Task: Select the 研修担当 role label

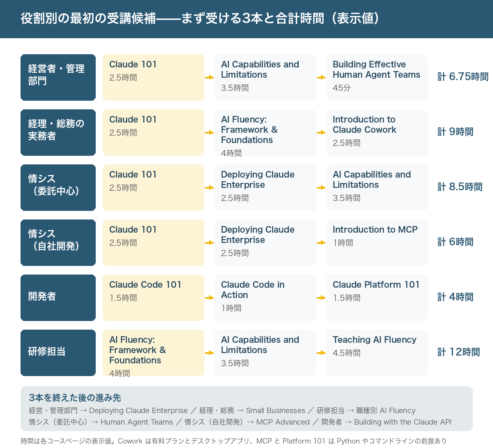Action: point(58,353)
